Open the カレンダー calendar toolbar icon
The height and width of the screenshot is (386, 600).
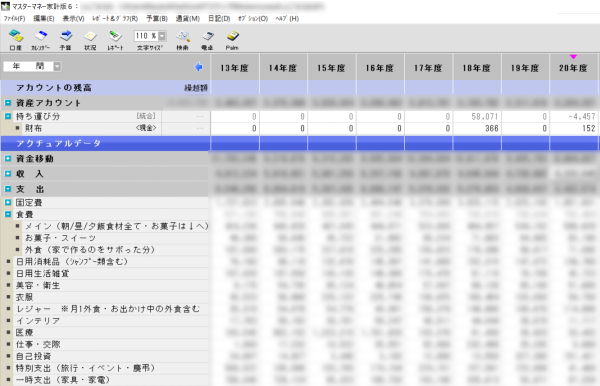(x=41, y=40)
